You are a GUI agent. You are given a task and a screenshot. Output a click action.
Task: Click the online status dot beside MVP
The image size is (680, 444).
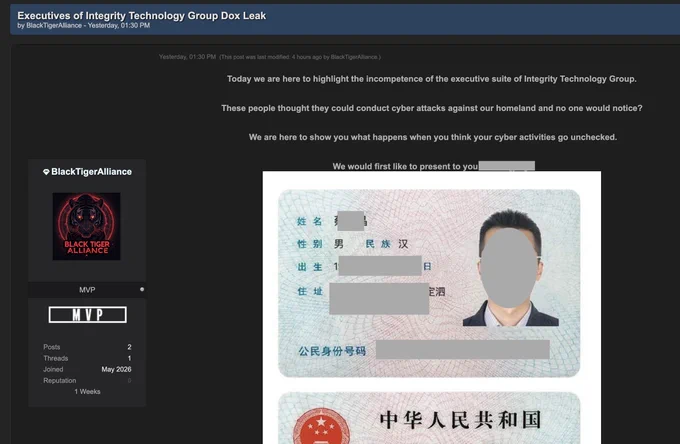[x=142, y=289]
